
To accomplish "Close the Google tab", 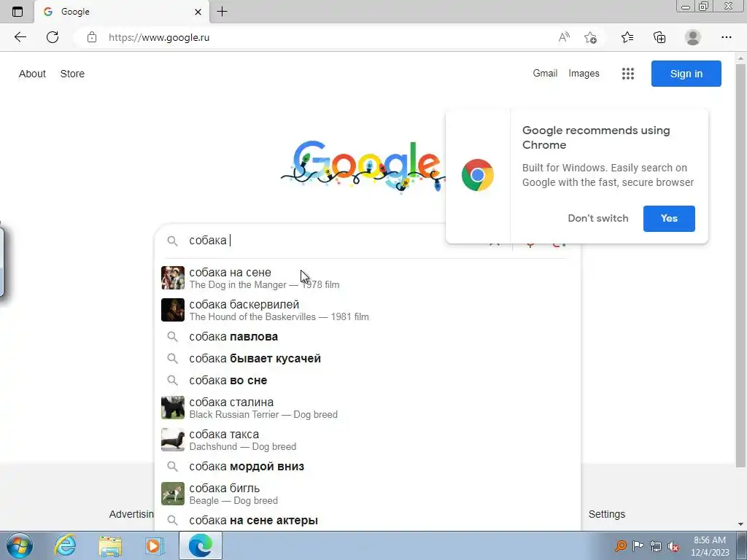I will 198,12.
